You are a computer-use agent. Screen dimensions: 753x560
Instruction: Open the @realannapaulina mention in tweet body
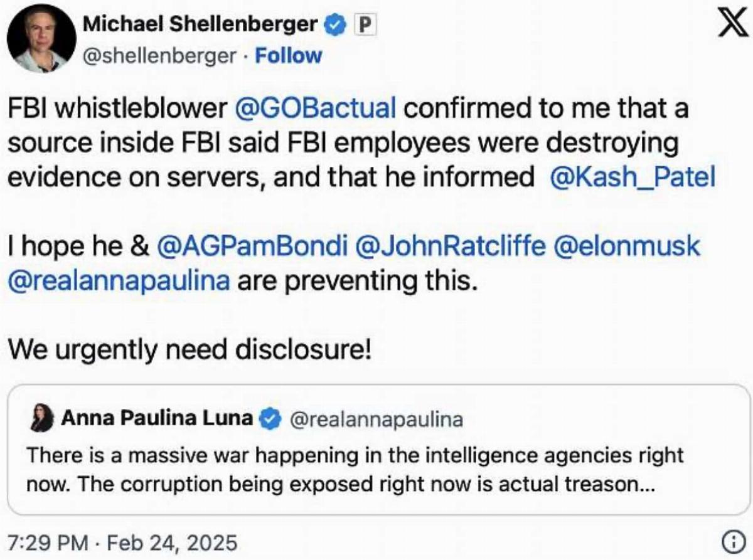coord(119,281)
